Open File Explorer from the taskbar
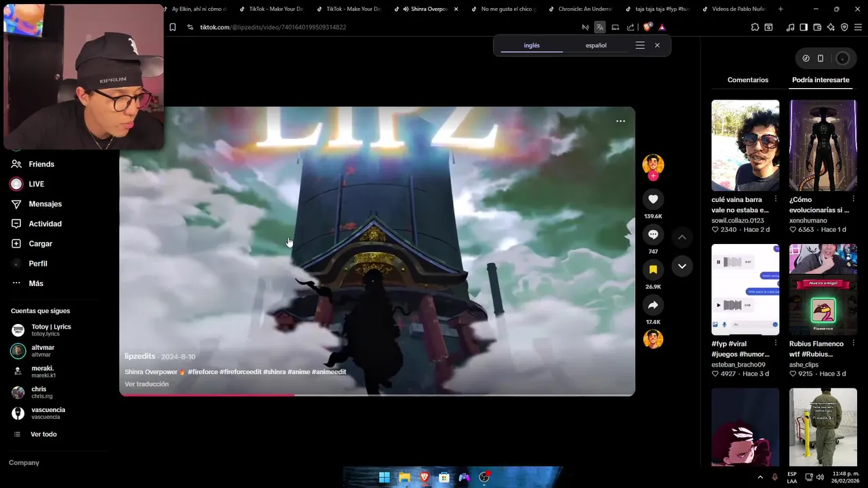This screenshot has height=488, width=868. (x=404, y=477)
